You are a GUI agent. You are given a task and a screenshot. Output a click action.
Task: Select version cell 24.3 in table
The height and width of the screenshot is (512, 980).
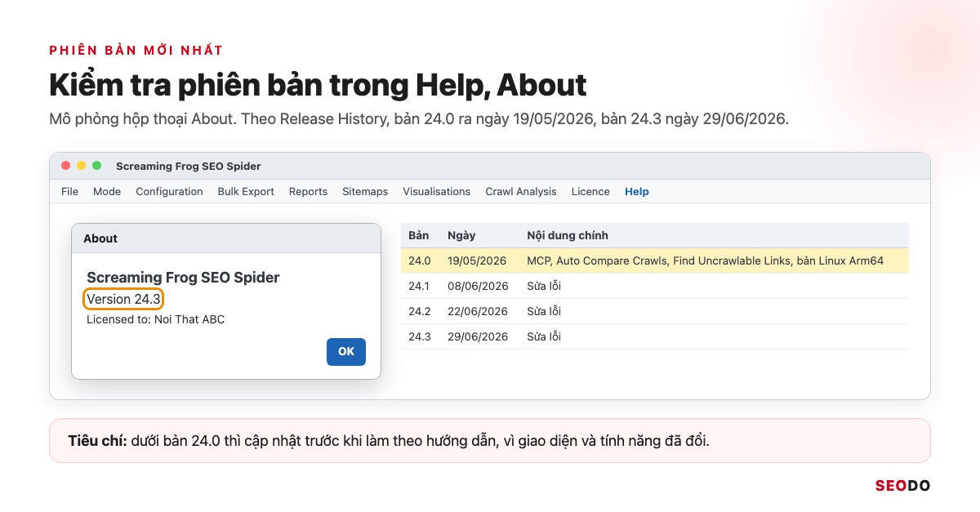[419, 336]
